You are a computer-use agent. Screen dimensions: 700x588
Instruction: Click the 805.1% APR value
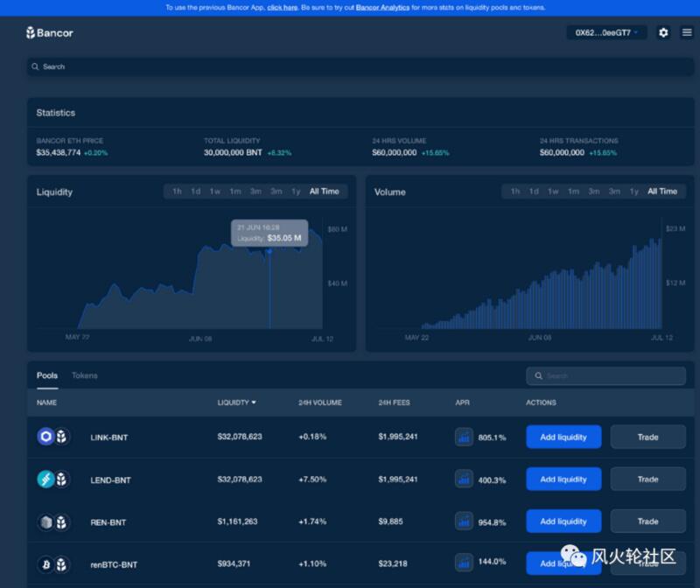[492, 437]
